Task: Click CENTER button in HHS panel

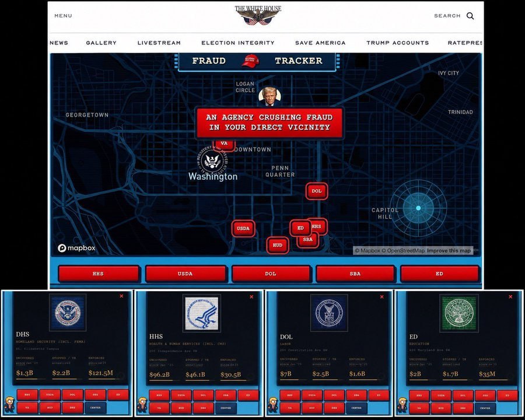Action: tap(226, 408)
